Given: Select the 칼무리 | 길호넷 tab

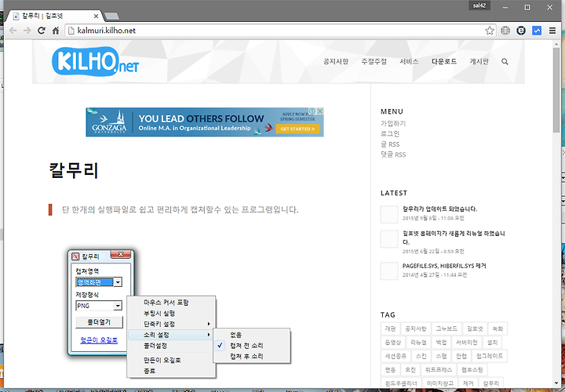Looking at the screenshot, I should (x=54, y=16).
